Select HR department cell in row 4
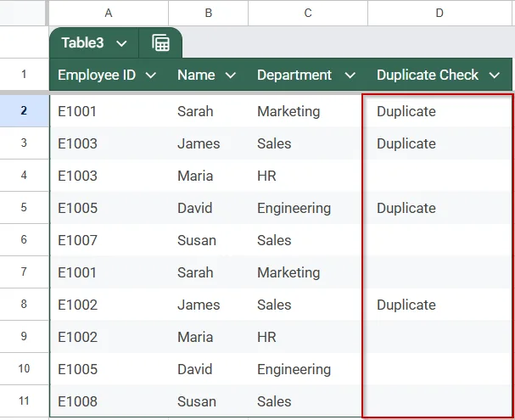Viewport: 515px width, 420px height. tap(308, 176)
